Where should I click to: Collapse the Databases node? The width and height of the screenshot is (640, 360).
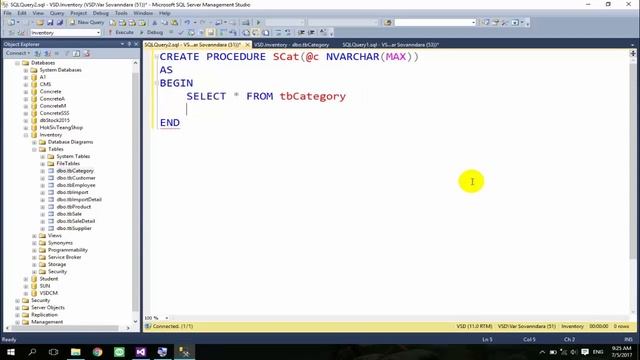pos(18,63)
